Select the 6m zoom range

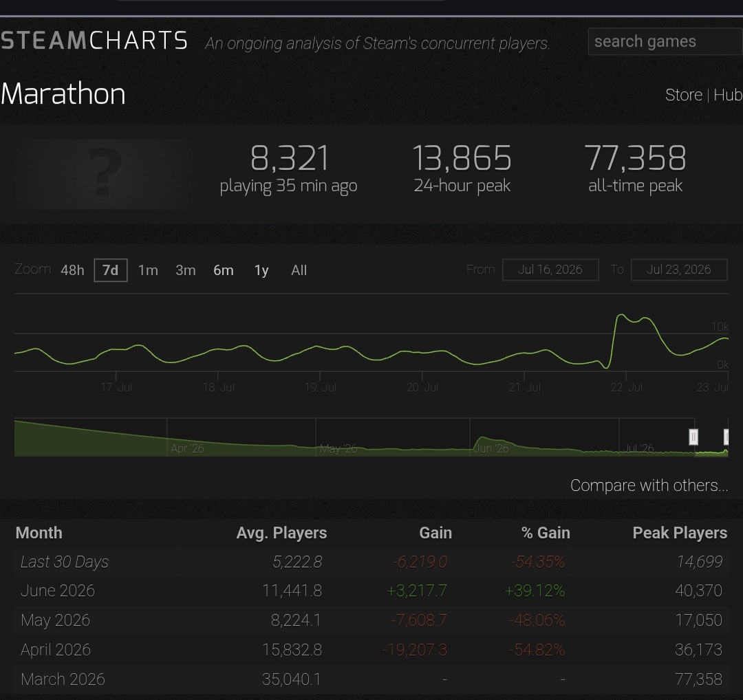(223, 270)
